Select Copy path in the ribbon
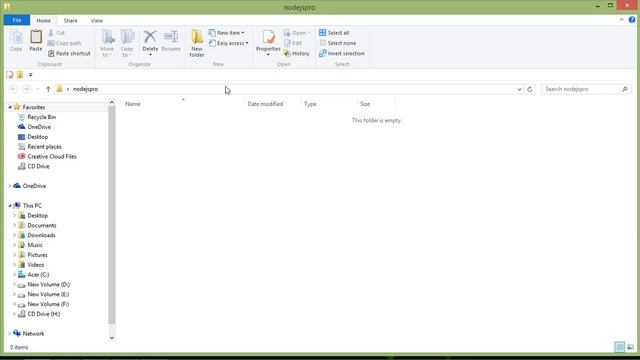640x360 pixels. (x=64, y=43)
